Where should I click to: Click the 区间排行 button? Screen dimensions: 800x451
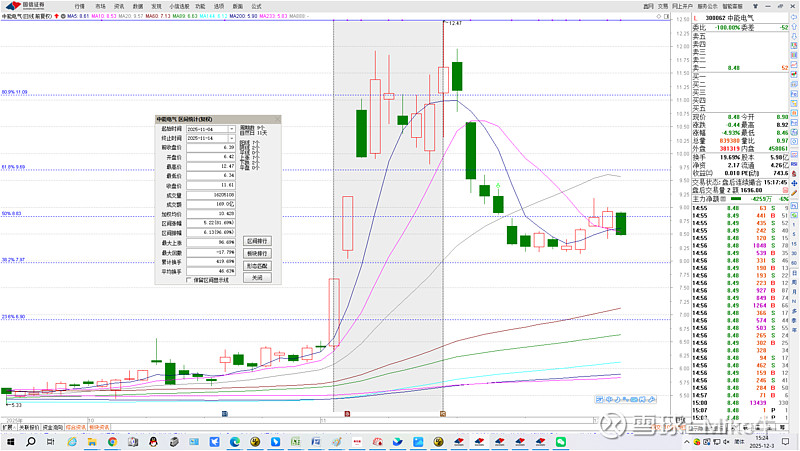click(x=259, y=241)
